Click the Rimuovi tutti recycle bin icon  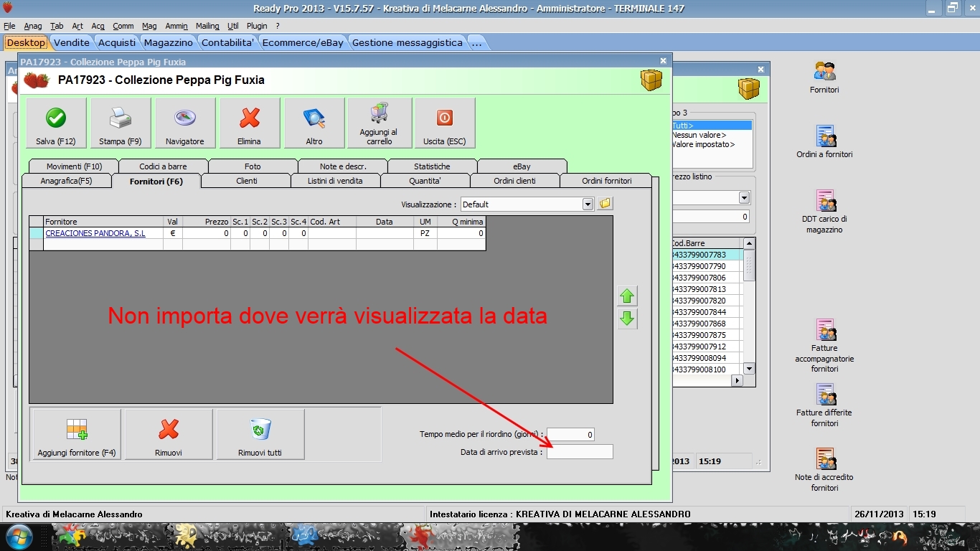click(x=260, y=429)
